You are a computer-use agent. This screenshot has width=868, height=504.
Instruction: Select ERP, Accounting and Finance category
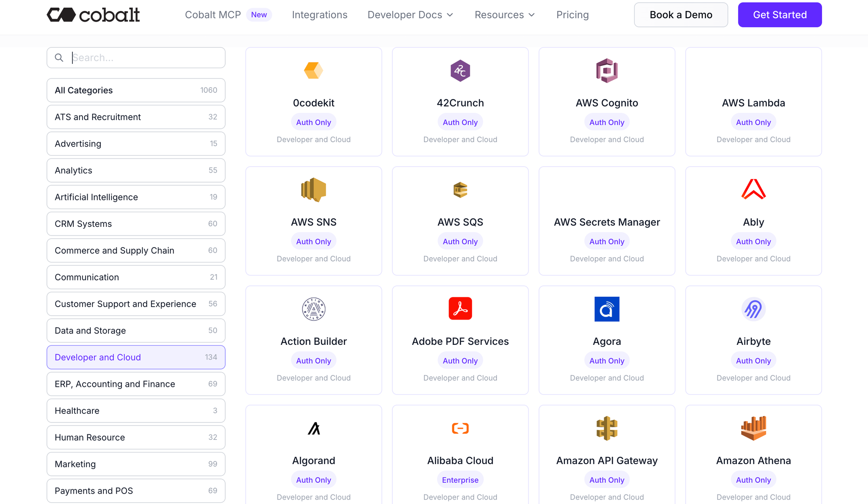[136, 384]
